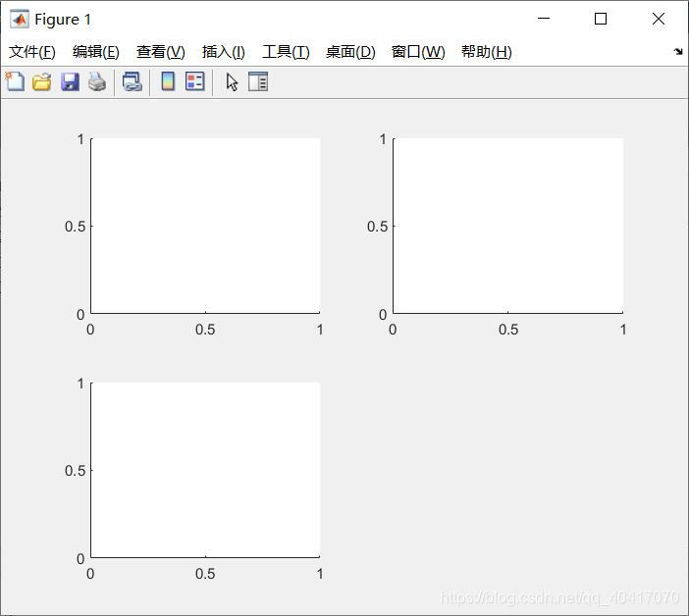This screenshot has width=689, height=616.
Task: Open the 桌面(D) menu
Action: [x=350, y=52]
